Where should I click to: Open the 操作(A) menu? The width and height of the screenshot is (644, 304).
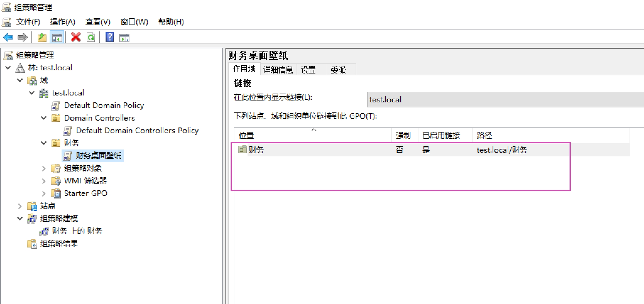coord(63,22)
